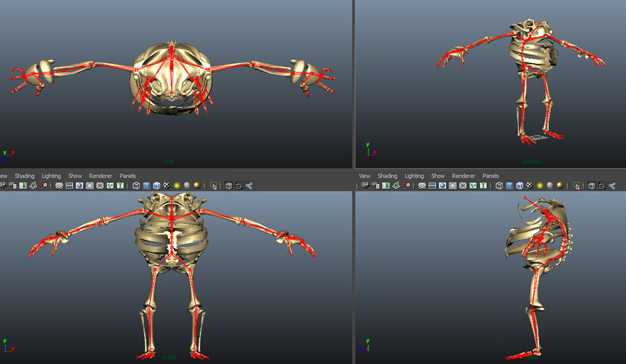Open Renderer menu in front view panel

pyautogui.click(x=101, y=176)
